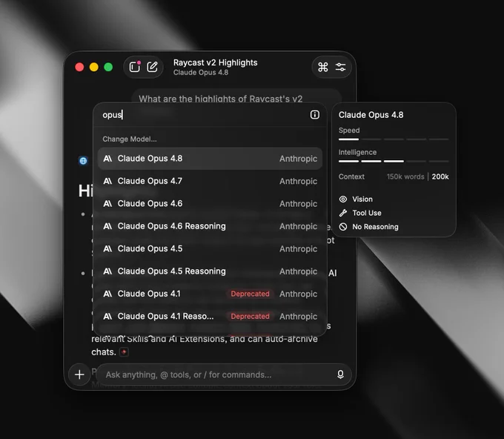Click the 'No Reasoning' capability label

click(x=375, y=227)
